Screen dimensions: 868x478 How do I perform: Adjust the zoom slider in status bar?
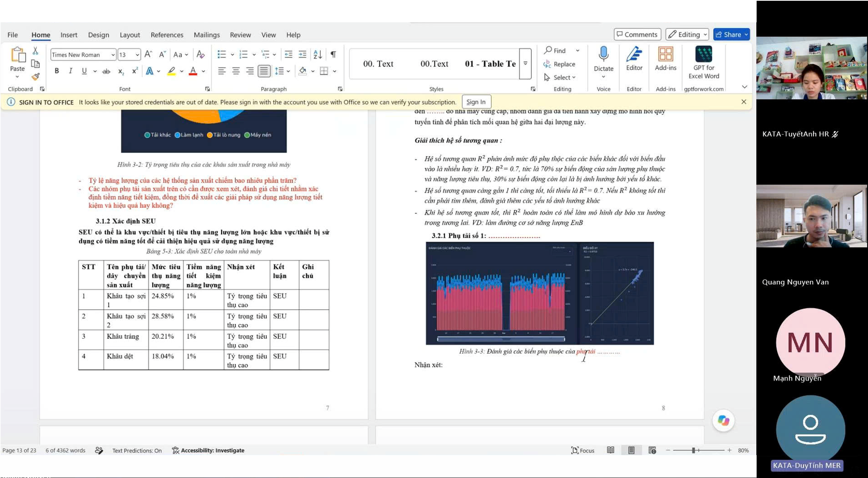click(694, 450)
